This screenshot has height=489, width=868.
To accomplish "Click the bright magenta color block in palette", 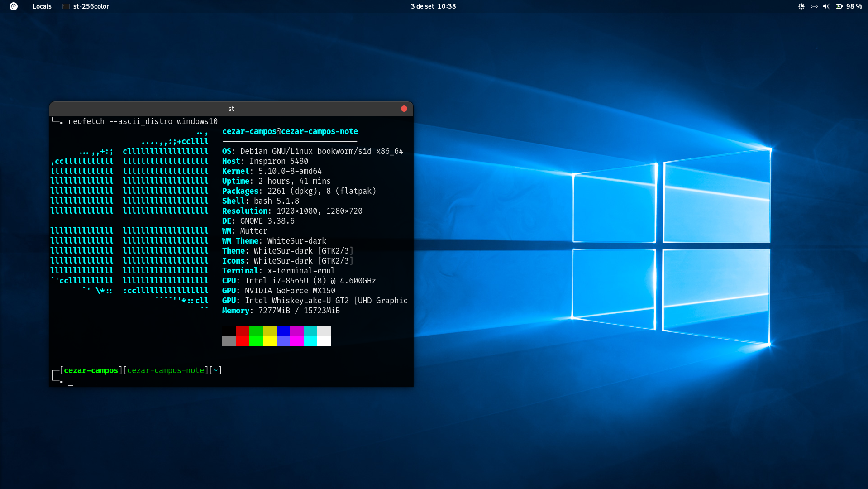I will [297, 341].
